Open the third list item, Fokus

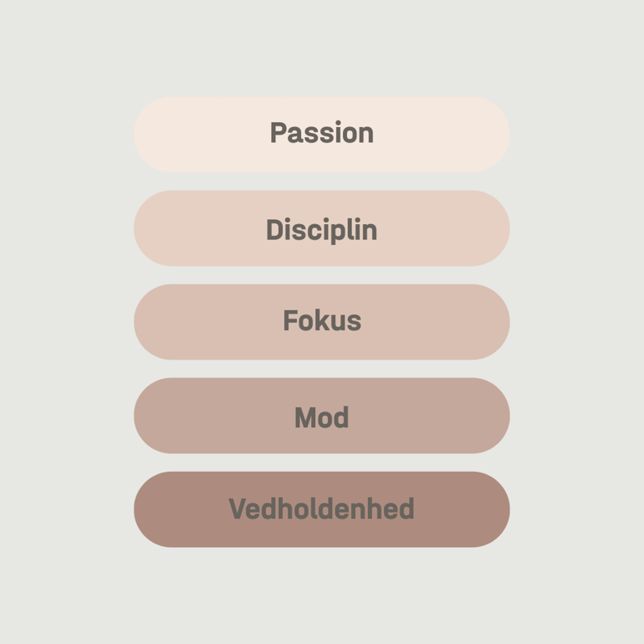[x=321, y=322]
